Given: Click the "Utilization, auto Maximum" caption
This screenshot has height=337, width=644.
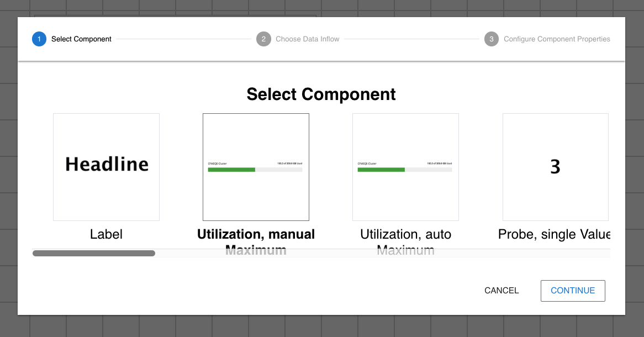Looking at the screenshot, I should [x=405, y=235].
